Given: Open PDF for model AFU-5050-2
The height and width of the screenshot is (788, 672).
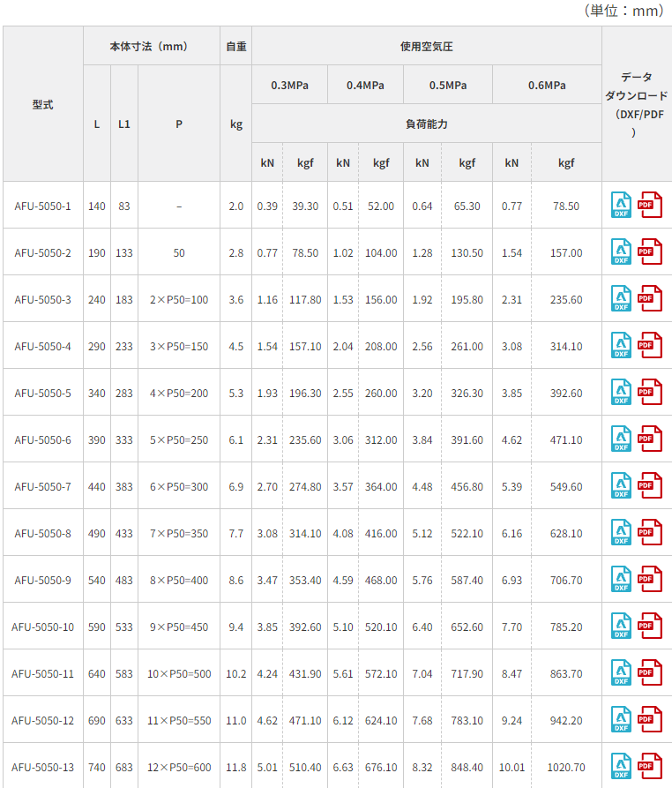Looking at the screenshot, I should point(651,252).
